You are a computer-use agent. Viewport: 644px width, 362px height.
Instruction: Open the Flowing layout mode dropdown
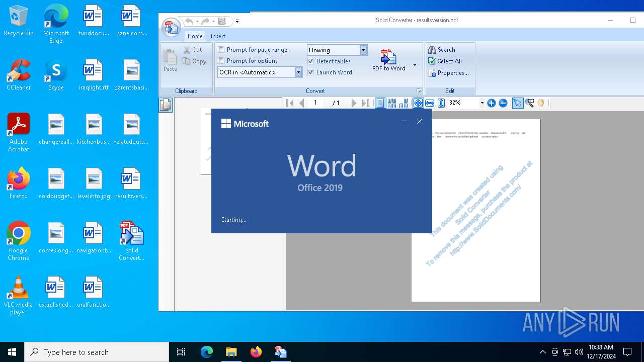tap(363, 50)
